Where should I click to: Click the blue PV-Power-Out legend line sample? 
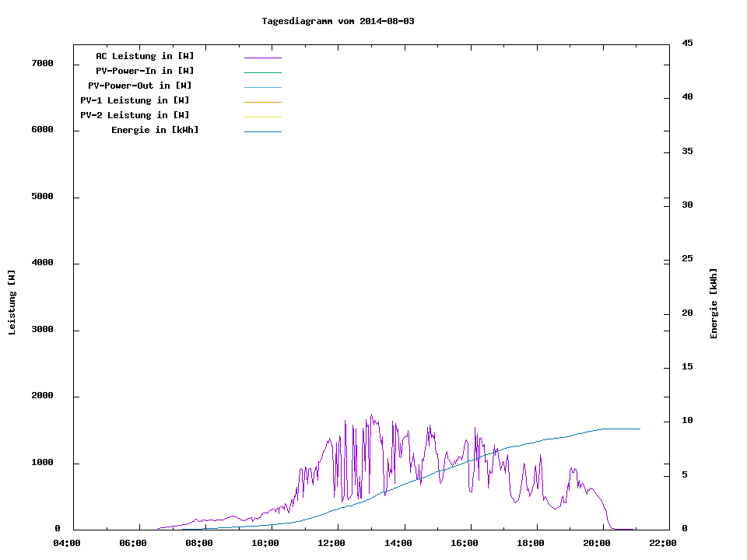click(262, 87)
